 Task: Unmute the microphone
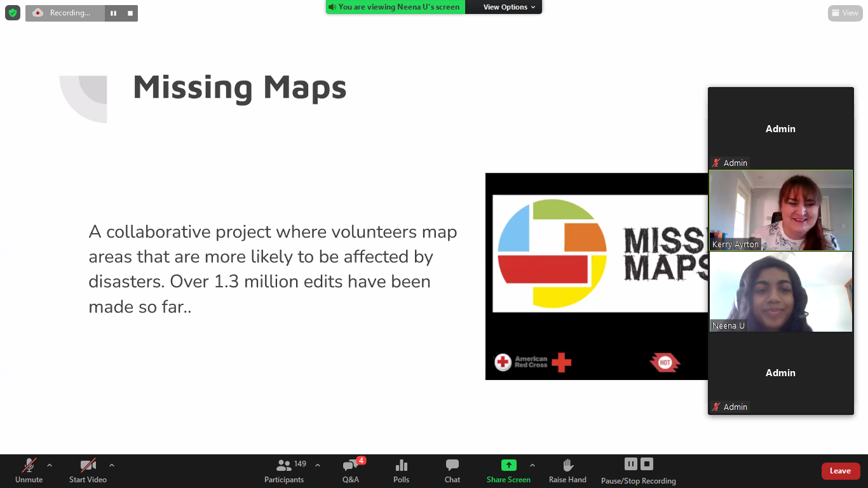coord(29,471)
